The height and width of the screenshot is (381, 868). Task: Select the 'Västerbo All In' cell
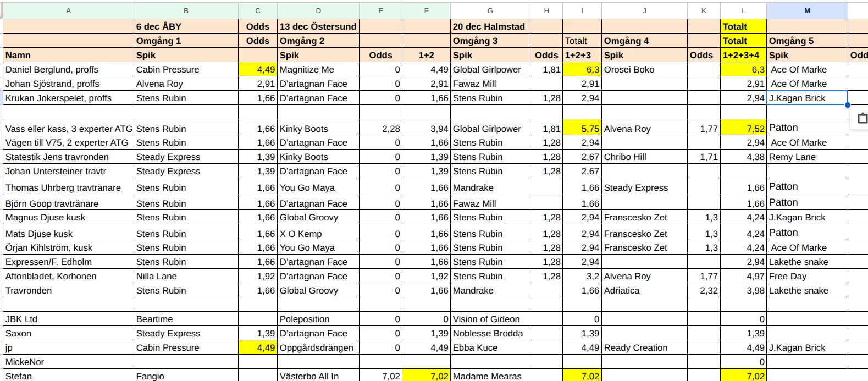pyautogui.click(x=318, y=376)
